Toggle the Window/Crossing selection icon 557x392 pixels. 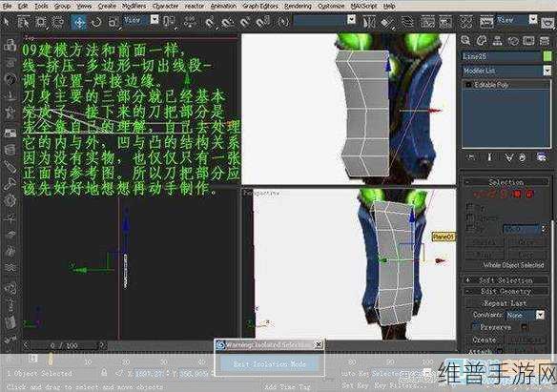(x=58, y=22)
